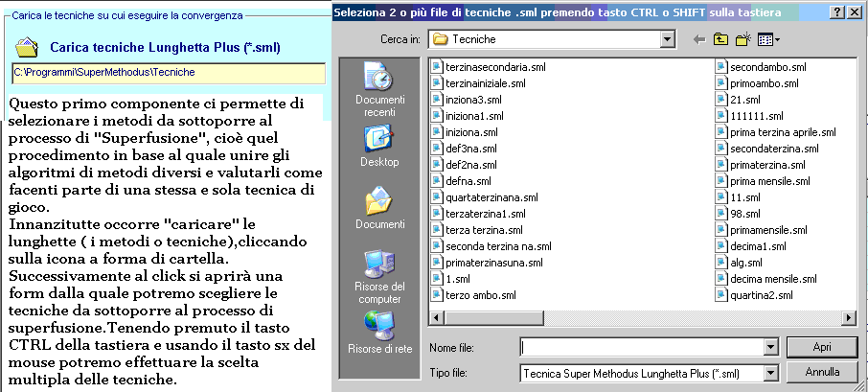
Task: Select file iniziona.sml
Action: pos(465,132)
